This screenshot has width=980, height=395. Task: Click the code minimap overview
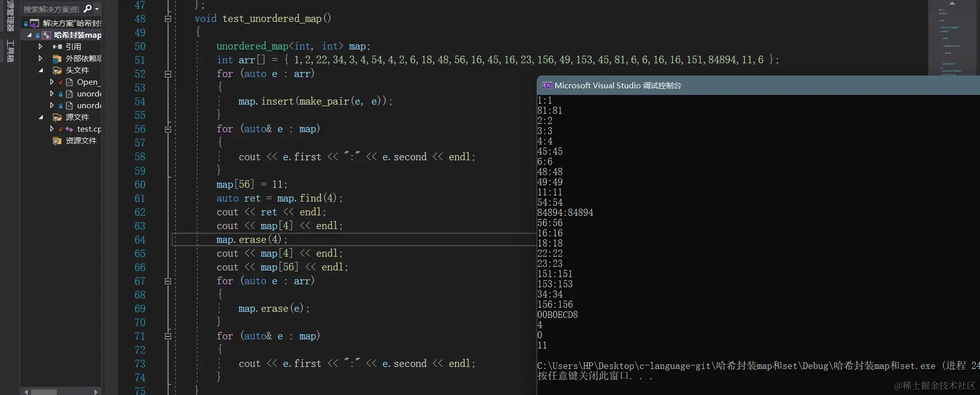click(952, 41)
